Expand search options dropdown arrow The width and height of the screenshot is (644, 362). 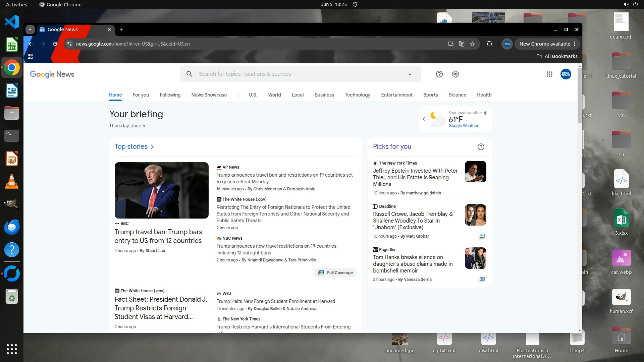click(x=410, y=74)
